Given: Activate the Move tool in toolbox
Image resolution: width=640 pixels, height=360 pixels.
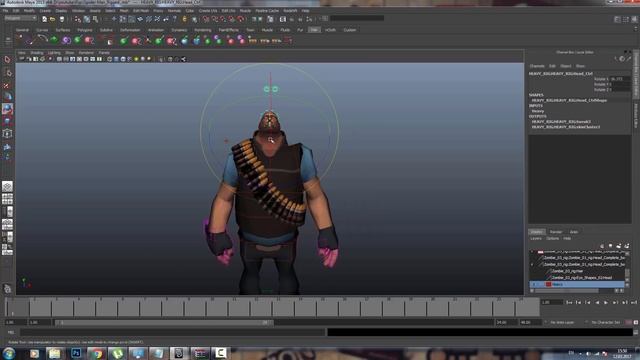Looking at the screenshot, I should [x=7, y=97].
